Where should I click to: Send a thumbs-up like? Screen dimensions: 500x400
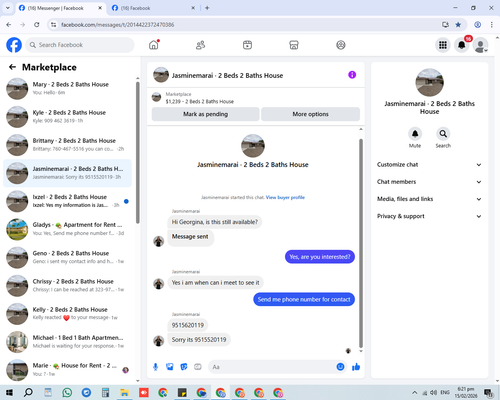tap(356, 367)
